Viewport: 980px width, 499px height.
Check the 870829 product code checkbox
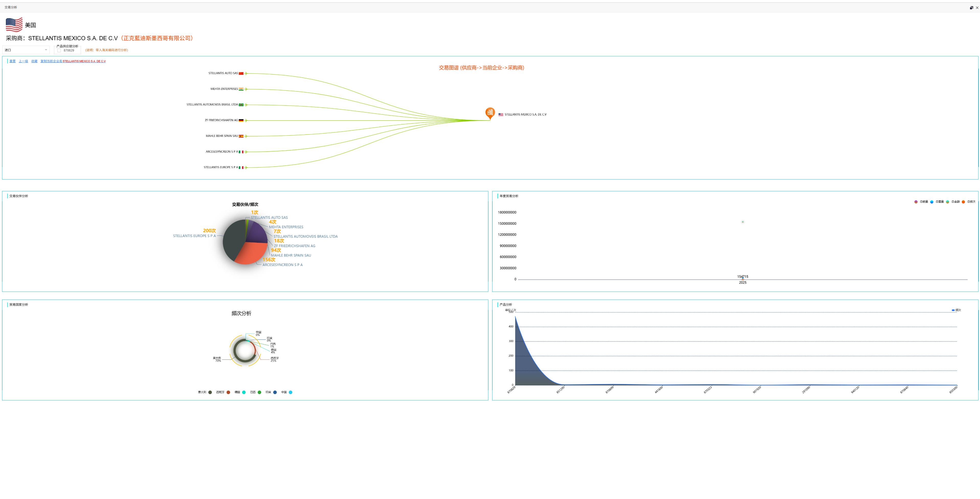click(59, 51)
